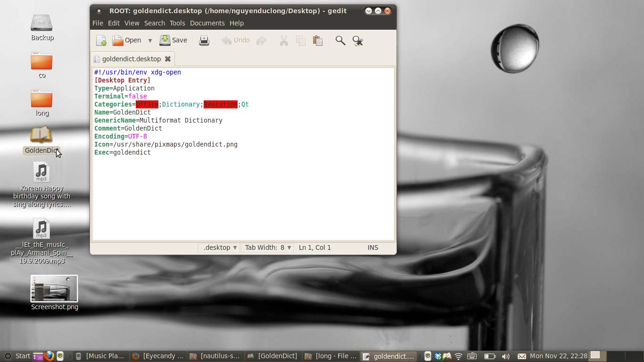Open the Wi-Fi network tray icon

coord(458,356)
